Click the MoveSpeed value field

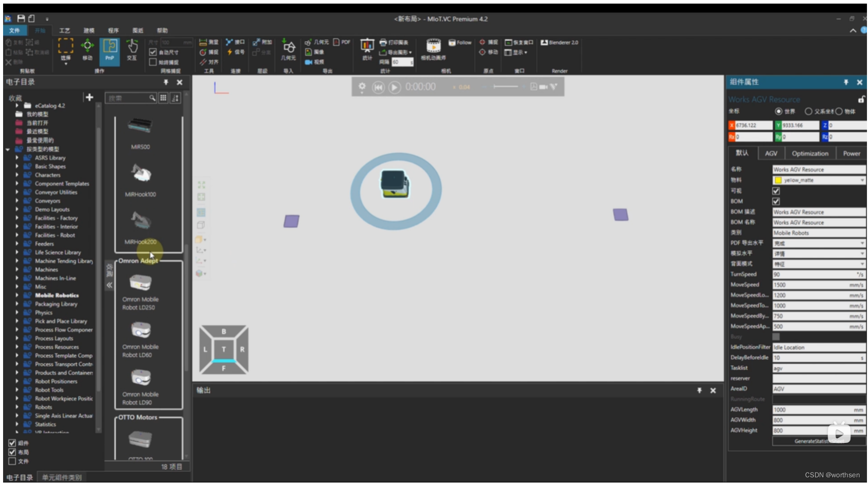coord(819,284)
